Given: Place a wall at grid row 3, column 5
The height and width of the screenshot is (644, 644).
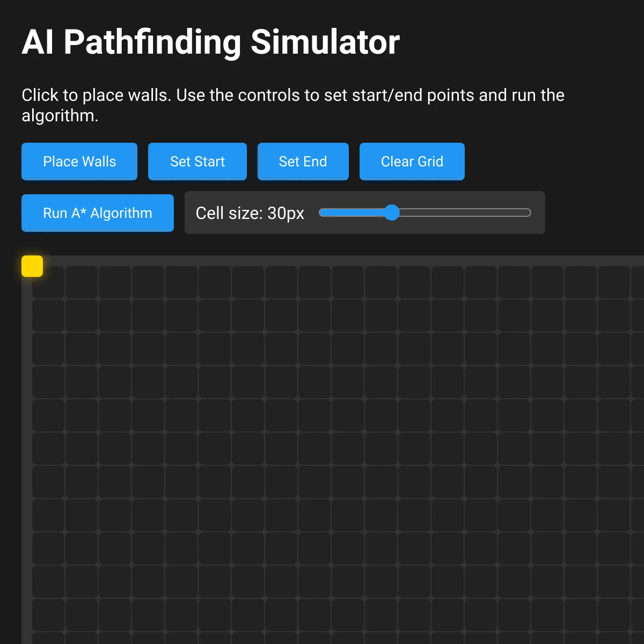Looking at the screenshot, I should pos(181,349).
